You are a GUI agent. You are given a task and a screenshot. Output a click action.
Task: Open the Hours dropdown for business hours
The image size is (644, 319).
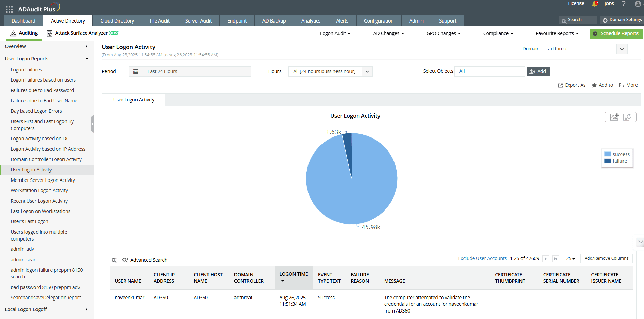[367, 71]
